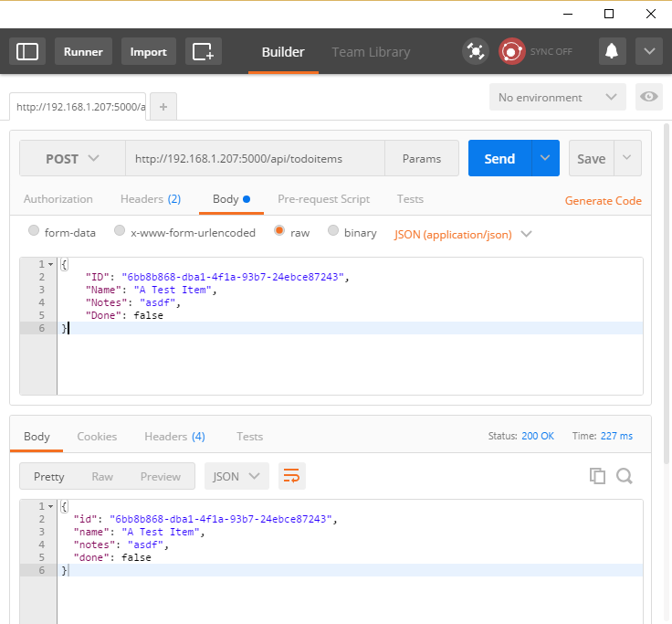Image resolution: width=672 pixels, height=624 pixels.
Task: Click the vertical scrollbar on the right
Action: tap(667, 294)
